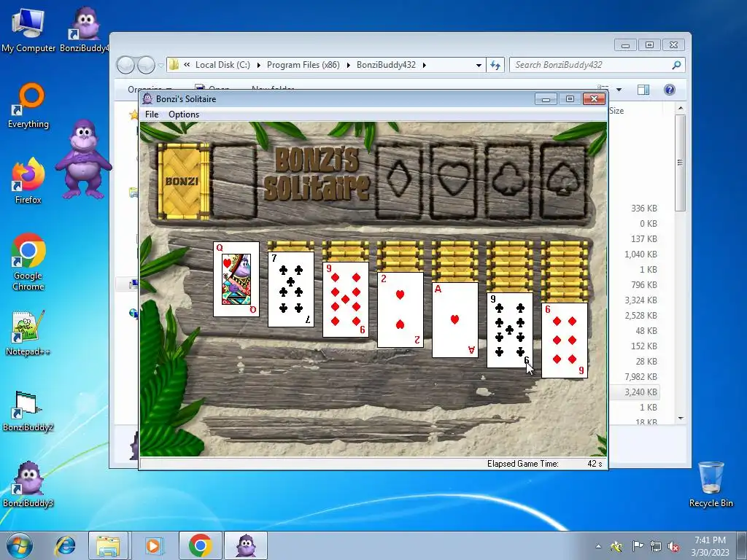Viewport: 747px width, 560px height.
Task: Select the BonziBuddy2 desktop shortcut
Action: pyautogui.click(x=28, y=411)
